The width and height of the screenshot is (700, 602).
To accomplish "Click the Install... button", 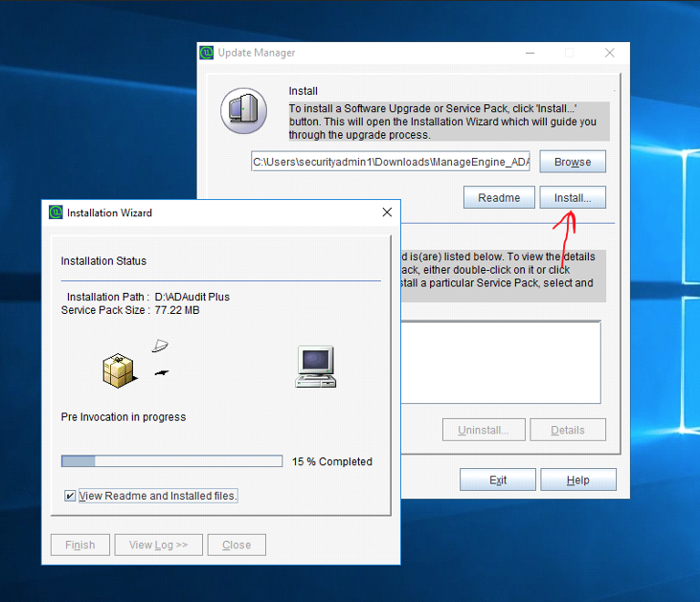I will tap(573, 197).
